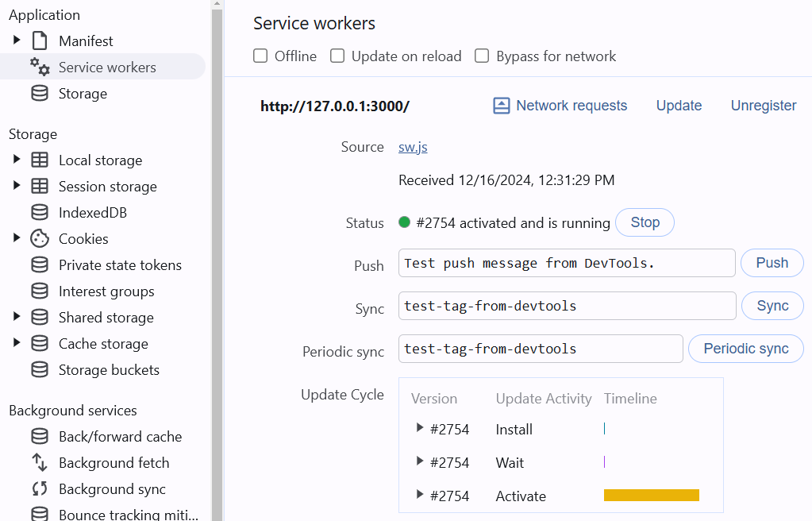Click the Sync button
Screen dimensions: 812x521
coord(772,306)
